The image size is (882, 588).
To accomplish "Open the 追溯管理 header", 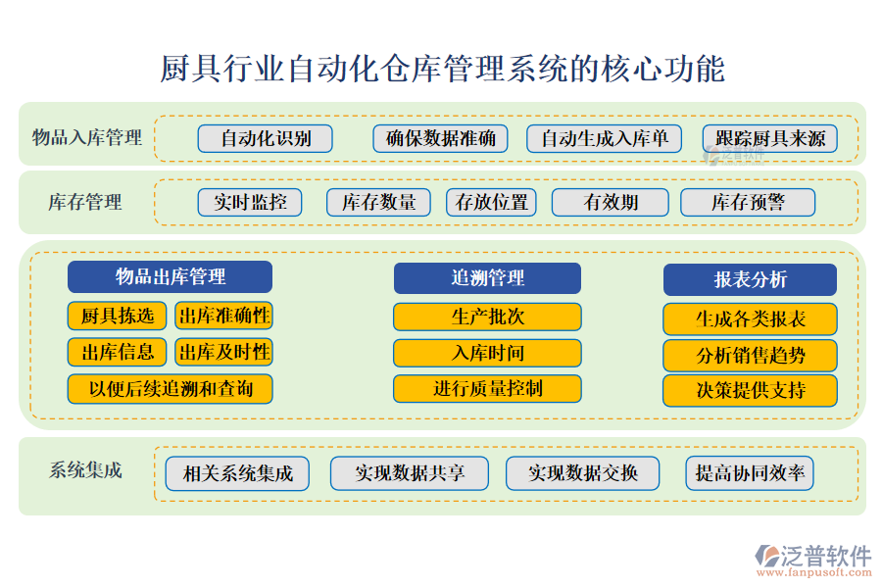I will click(x=487, y=278).
